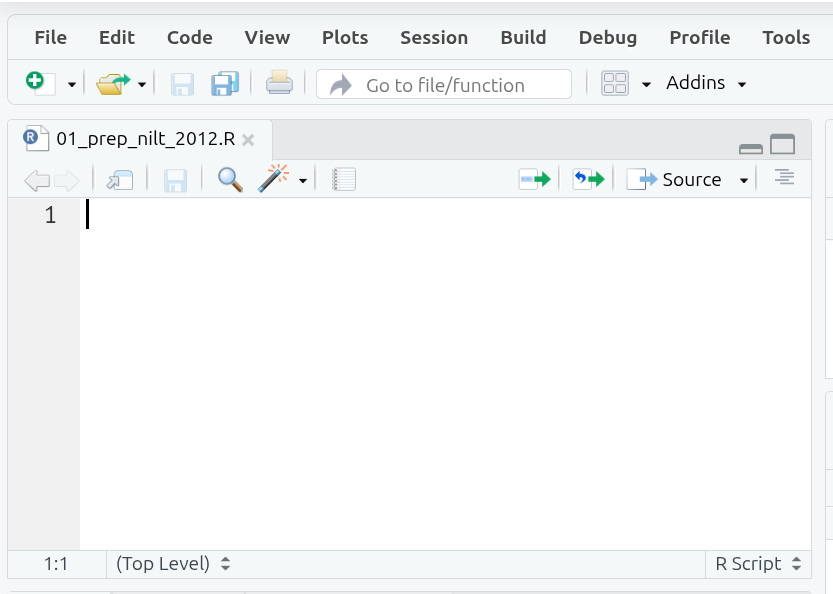The height and width of the screenshot is (594, 833).
Task: Open the Session menu
Action: tap(434, 37)
